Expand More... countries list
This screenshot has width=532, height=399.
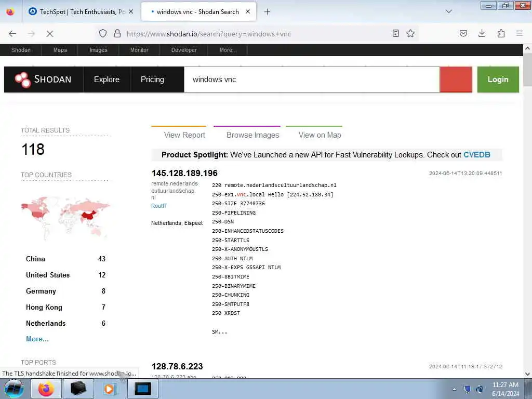[x=37, y=339]
